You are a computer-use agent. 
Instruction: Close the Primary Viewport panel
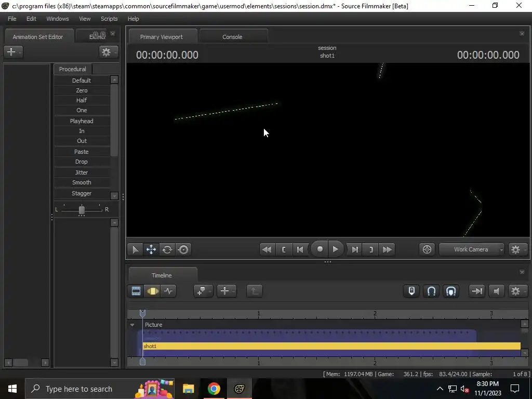click(522, 33)
